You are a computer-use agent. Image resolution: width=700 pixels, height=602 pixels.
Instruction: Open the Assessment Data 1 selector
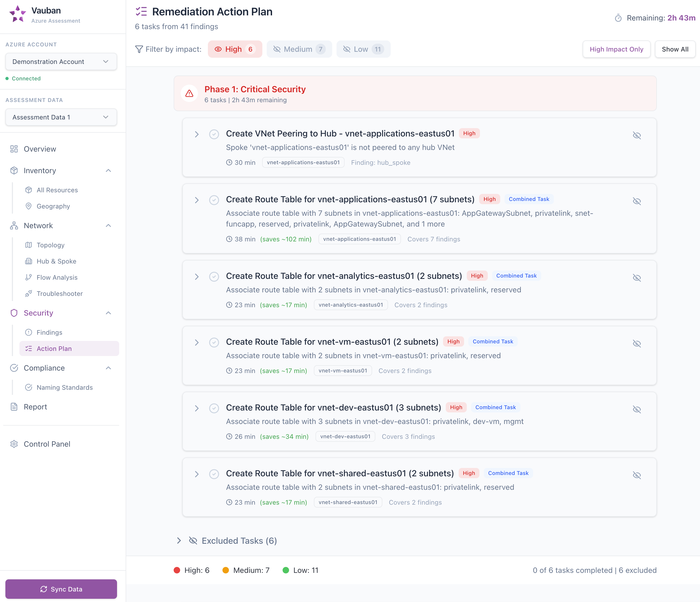(x=61, y=117)
